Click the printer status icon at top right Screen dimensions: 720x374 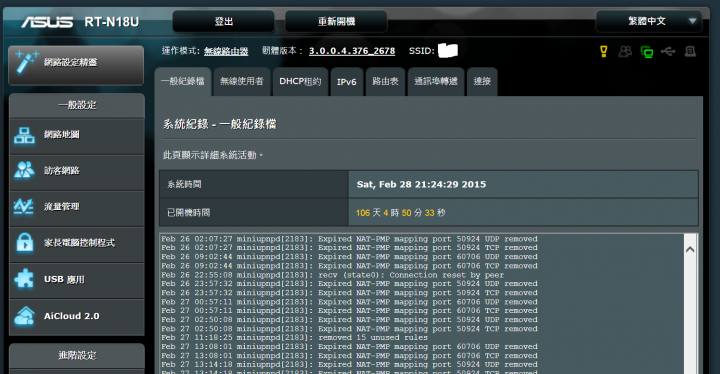click(x=690, y=51)
